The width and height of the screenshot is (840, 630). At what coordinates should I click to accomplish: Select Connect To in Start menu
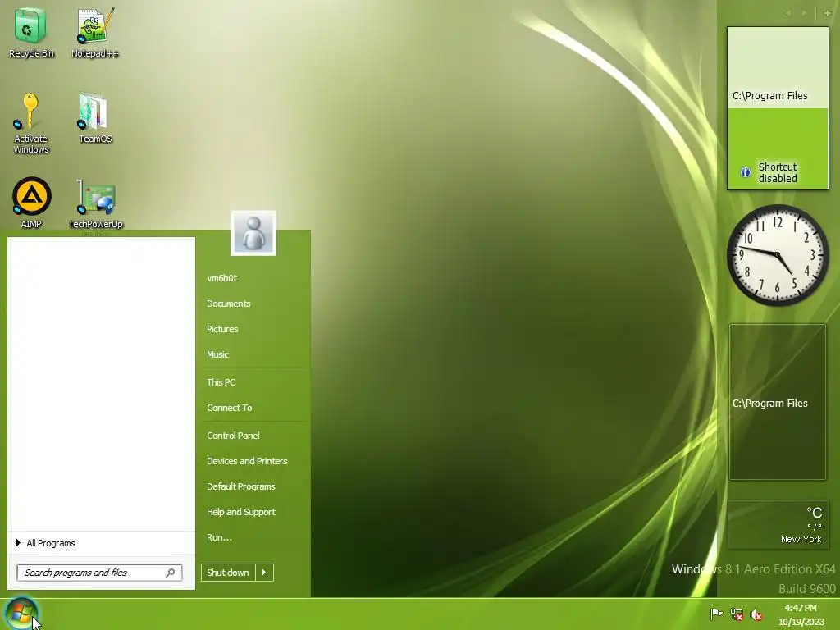230,408
